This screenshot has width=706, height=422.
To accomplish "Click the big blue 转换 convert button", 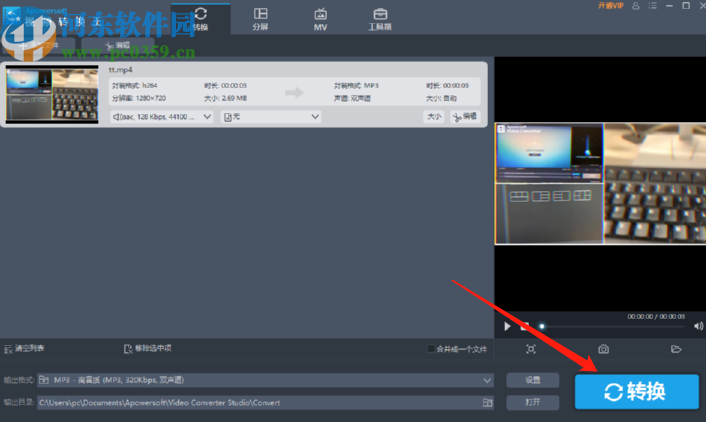I will [x=637, y=391].
